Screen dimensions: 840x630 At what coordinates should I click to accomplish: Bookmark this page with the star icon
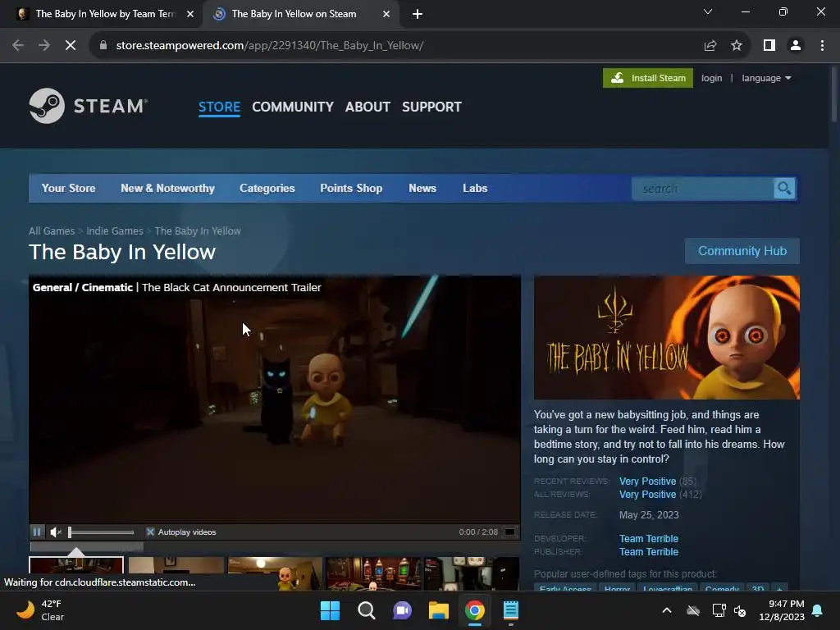click(737, 46)
